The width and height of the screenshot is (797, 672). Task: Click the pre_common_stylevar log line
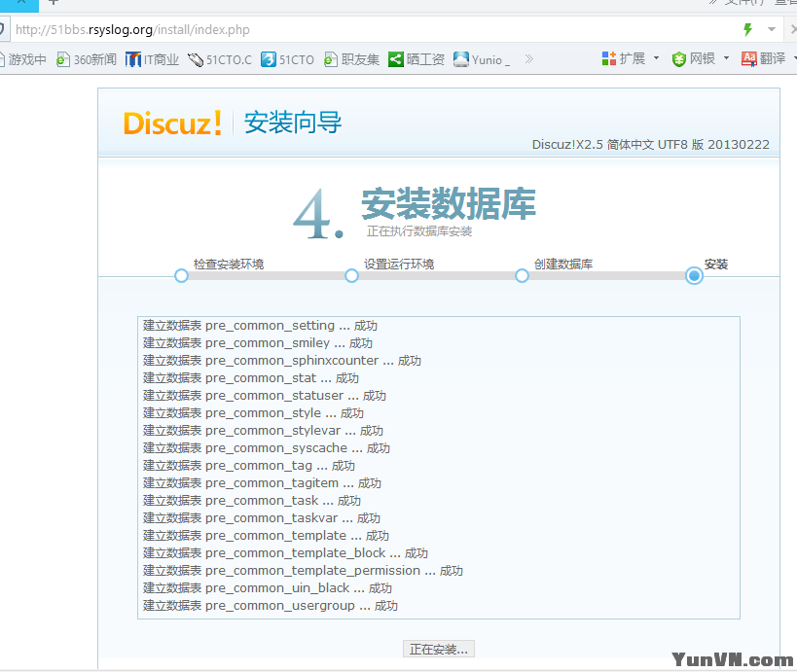coord(264,431)
